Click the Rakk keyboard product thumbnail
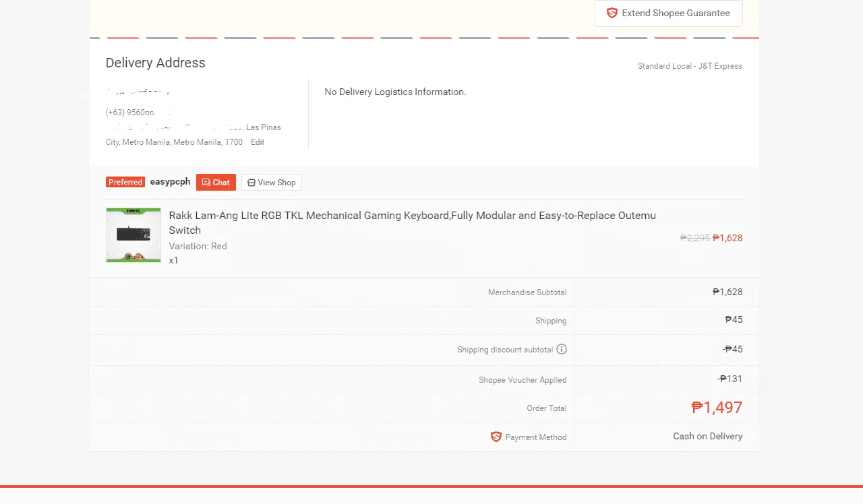Screen dimensions: 863x504 click(x=133, y=235)
